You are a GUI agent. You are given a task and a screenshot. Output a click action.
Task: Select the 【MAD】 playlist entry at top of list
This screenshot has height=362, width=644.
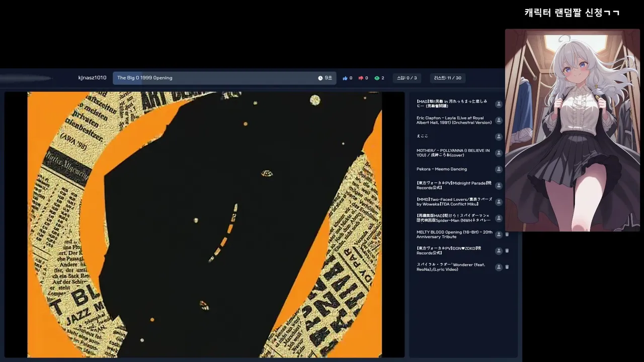click(x=452, y=104)
